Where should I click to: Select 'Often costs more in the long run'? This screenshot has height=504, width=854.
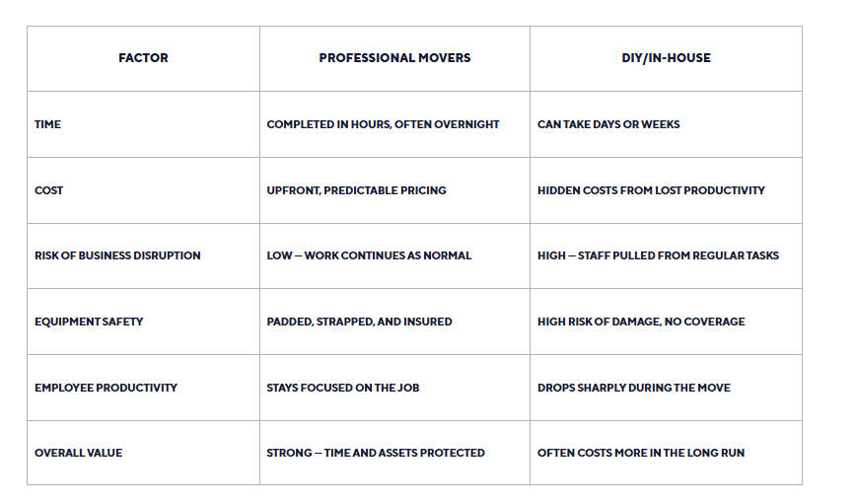pos(641,453)
